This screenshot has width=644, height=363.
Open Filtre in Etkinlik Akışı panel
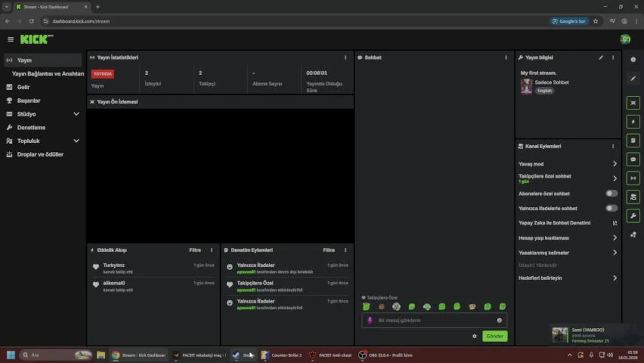pyautogui.click(x=195, y=250)
